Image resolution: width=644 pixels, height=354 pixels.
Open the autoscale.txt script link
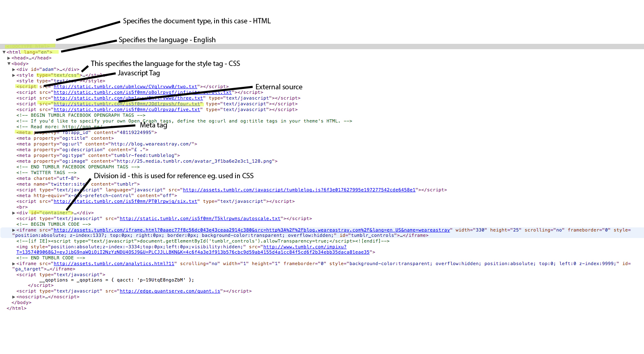click(200, 218)
